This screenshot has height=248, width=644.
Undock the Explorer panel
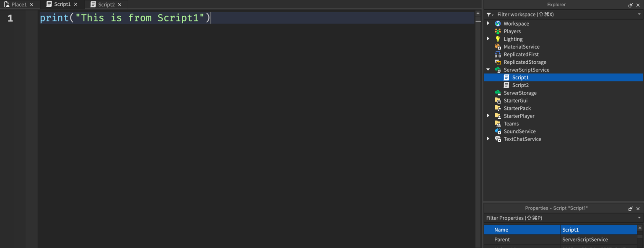(631, 5)
